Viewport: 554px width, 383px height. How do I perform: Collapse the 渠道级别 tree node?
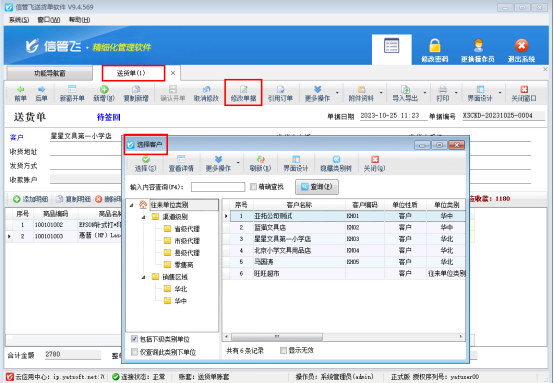(144, 217)
